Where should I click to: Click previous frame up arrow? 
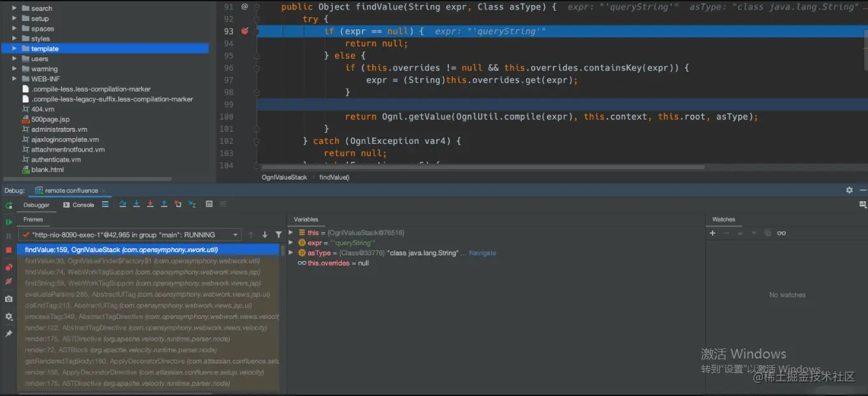point(251,235)
